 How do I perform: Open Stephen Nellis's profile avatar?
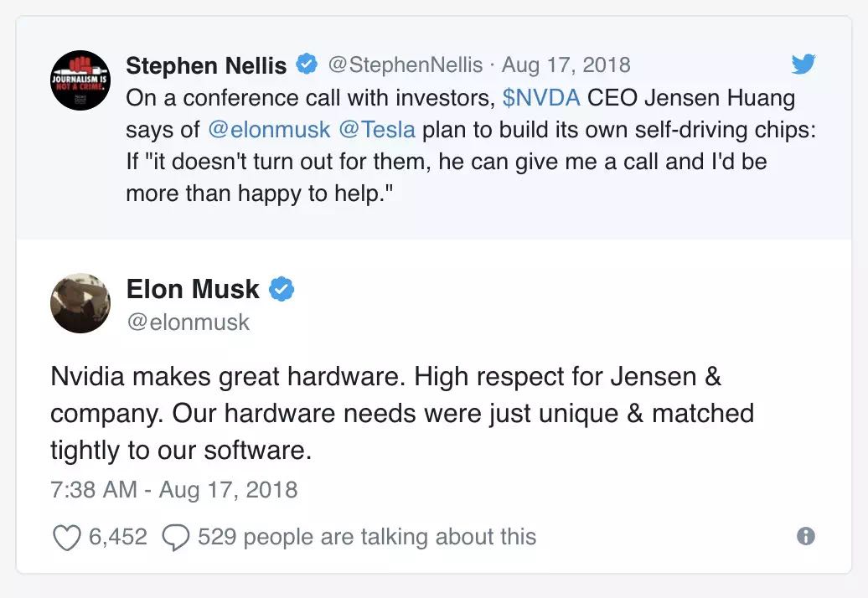(x=80, y=80)
